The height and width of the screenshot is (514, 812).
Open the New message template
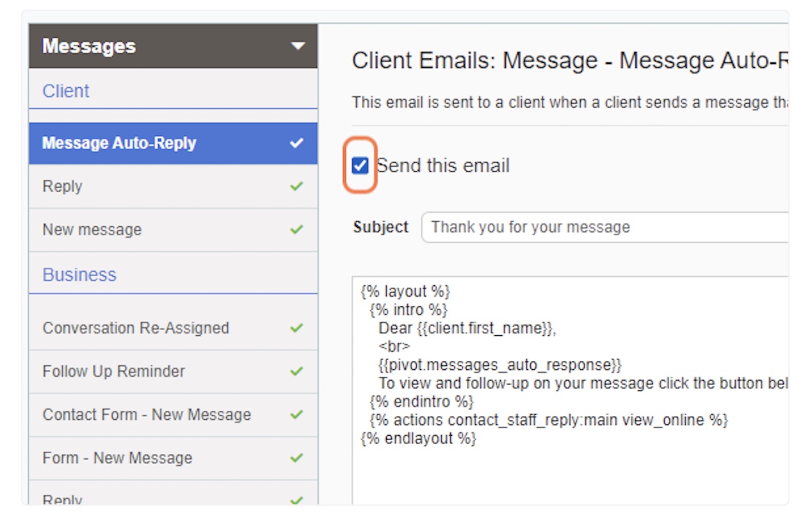173,229
